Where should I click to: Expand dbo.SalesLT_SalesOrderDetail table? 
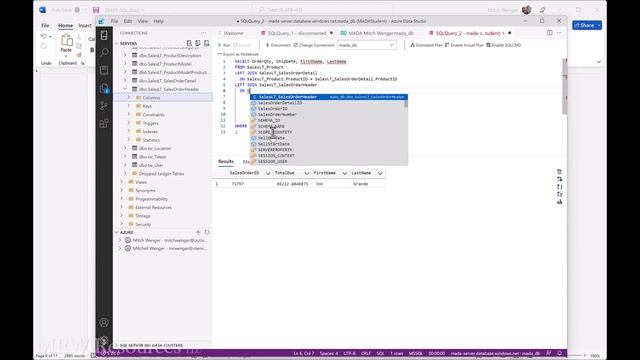125,80
